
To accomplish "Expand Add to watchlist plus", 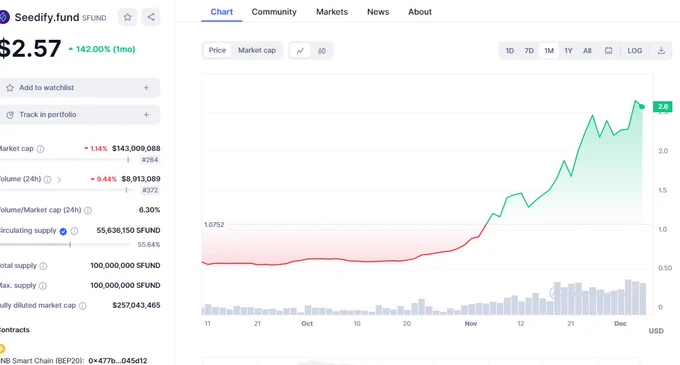I will 146,88.
